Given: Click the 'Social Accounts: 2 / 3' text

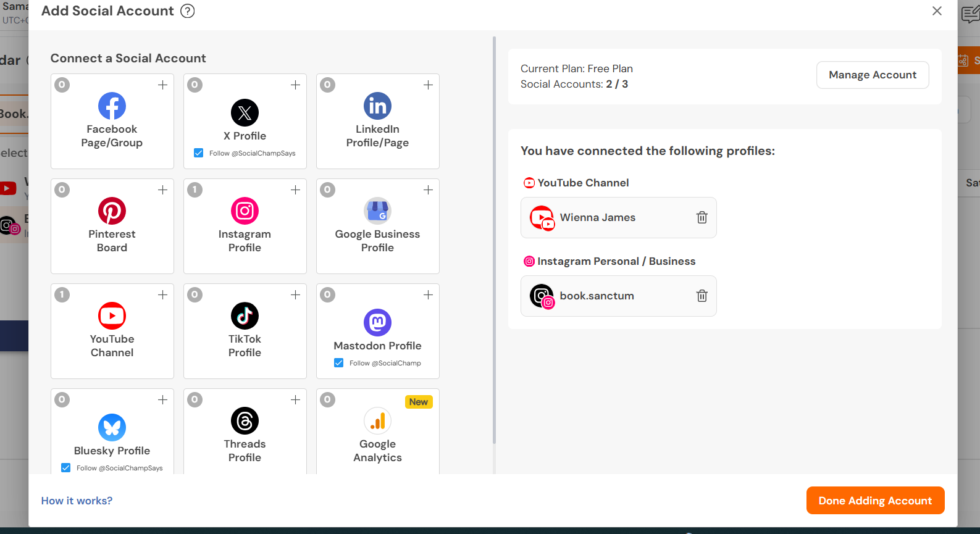Looking at the screenshot, I should pyautogui.click(x=574, y=84).
